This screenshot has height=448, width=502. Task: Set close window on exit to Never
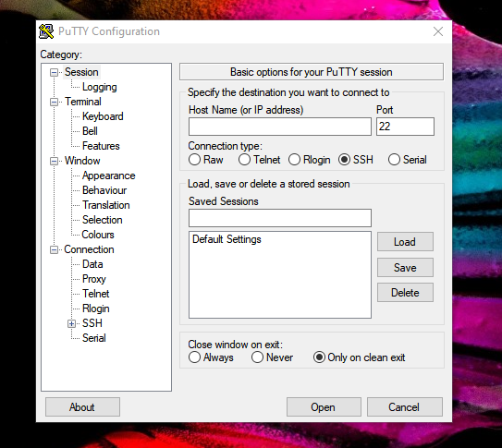tap(257, 357)
